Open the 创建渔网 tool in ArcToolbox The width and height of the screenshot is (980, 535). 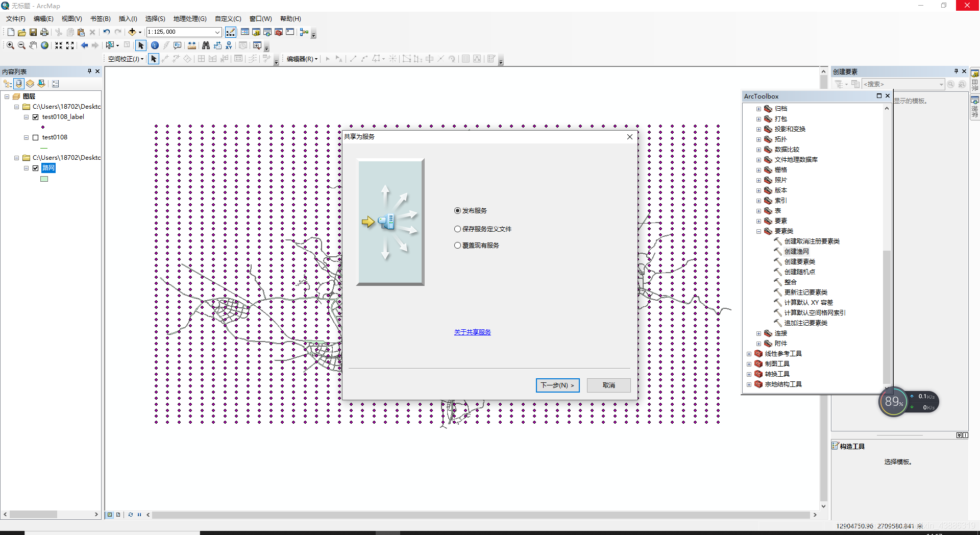796,252
